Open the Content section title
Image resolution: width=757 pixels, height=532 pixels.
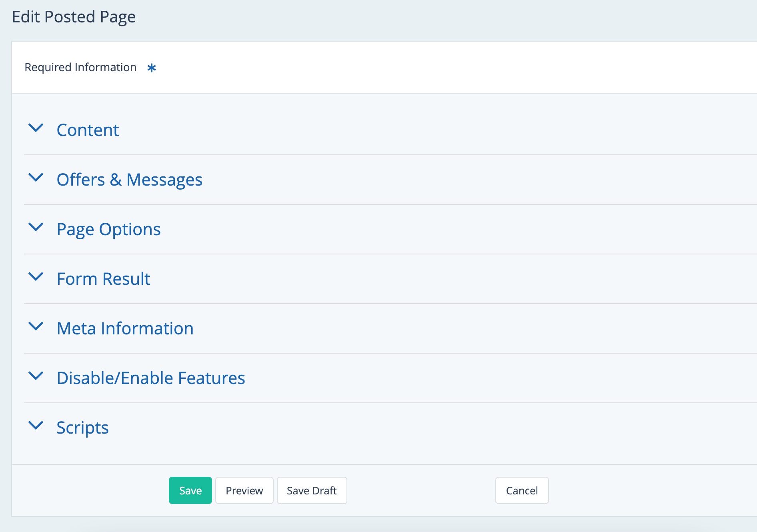click(88, 130)
